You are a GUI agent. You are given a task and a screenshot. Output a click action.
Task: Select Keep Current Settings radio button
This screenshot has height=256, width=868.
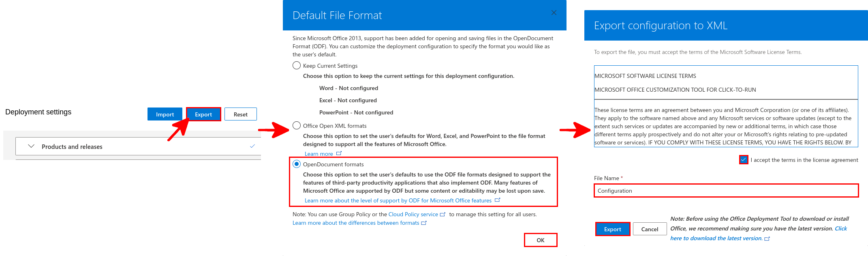click(297, 65)
